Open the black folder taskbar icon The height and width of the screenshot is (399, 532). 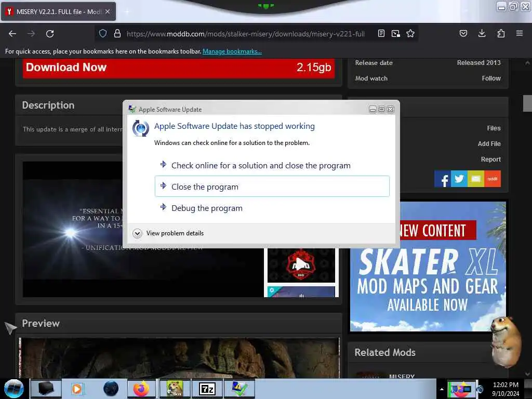point(46,389)
